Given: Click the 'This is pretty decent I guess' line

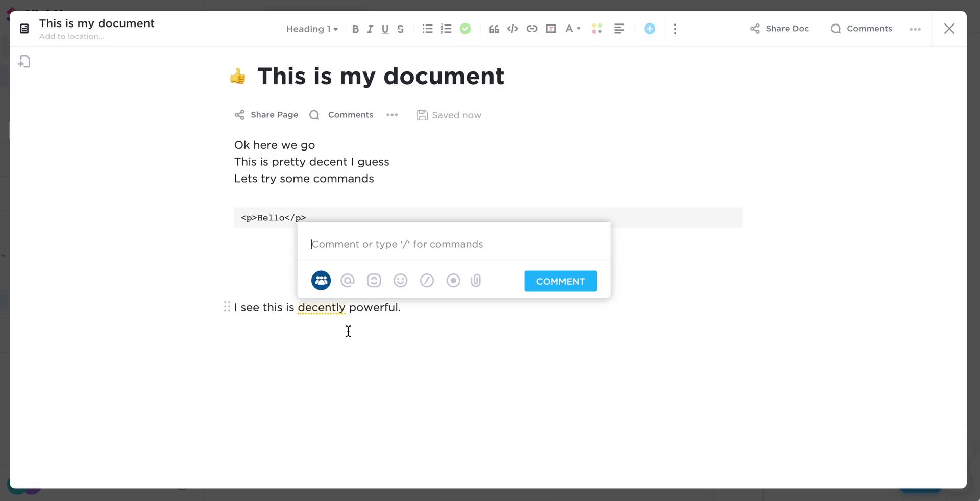Looking at the screenshot, I should coord(311,162).
